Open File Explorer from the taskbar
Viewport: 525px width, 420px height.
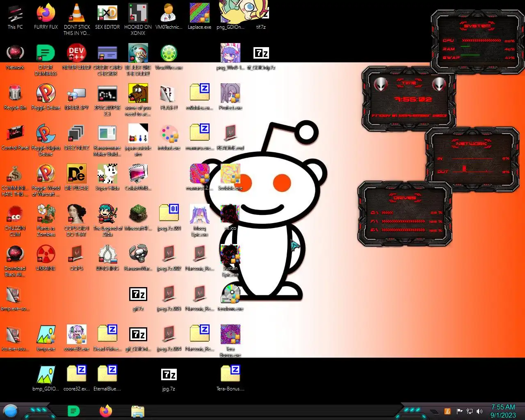[x=138, y=411]
